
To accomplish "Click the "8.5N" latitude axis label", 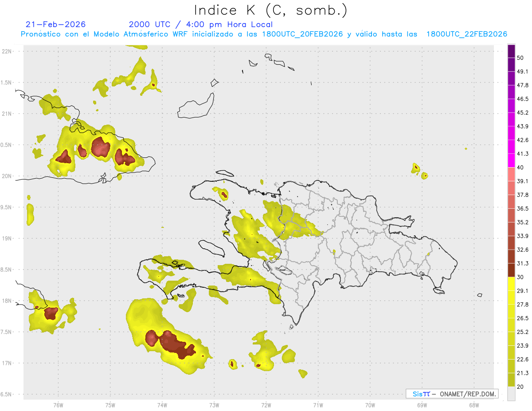I will tap(6, 270).
